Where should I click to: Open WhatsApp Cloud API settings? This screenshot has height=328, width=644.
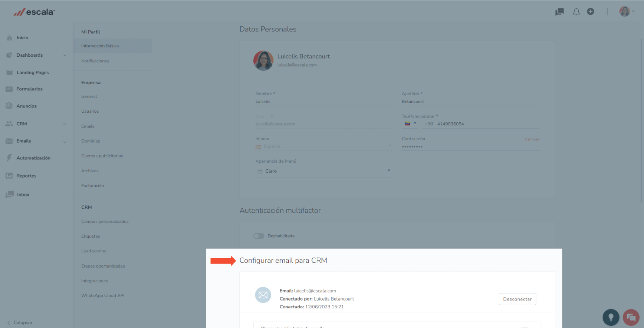pyautogui.click(x=103, y=296)
